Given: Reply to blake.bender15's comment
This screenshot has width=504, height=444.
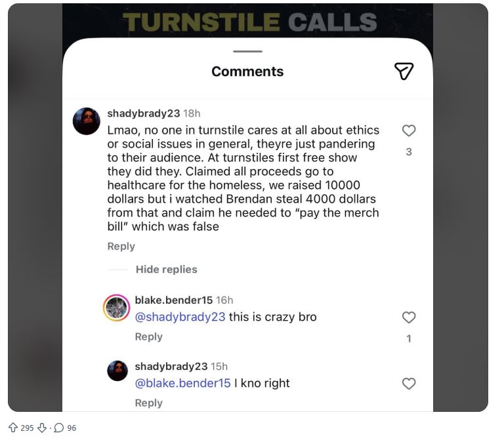Looking at the screenshot, I should [x=149, y=336].
